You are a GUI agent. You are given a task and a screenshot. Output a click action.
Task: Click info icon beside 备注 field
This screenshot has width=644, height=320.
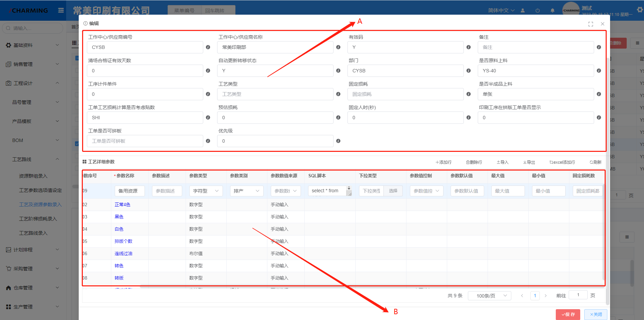click(x=599, y=47)
